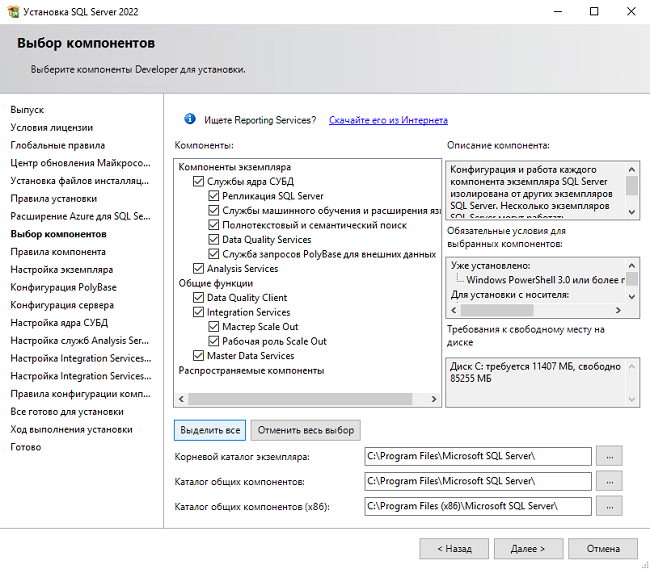
Task: Open the Скачайте его из Интернета link
Action: click(388, 120)
